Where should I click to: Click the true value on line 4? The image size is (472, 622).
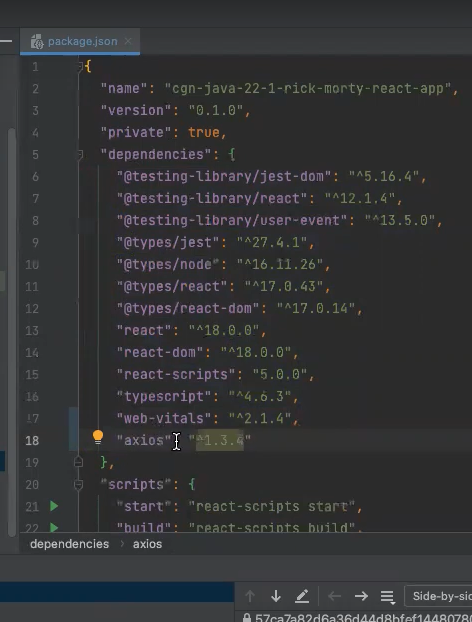(x=203, y=132)
